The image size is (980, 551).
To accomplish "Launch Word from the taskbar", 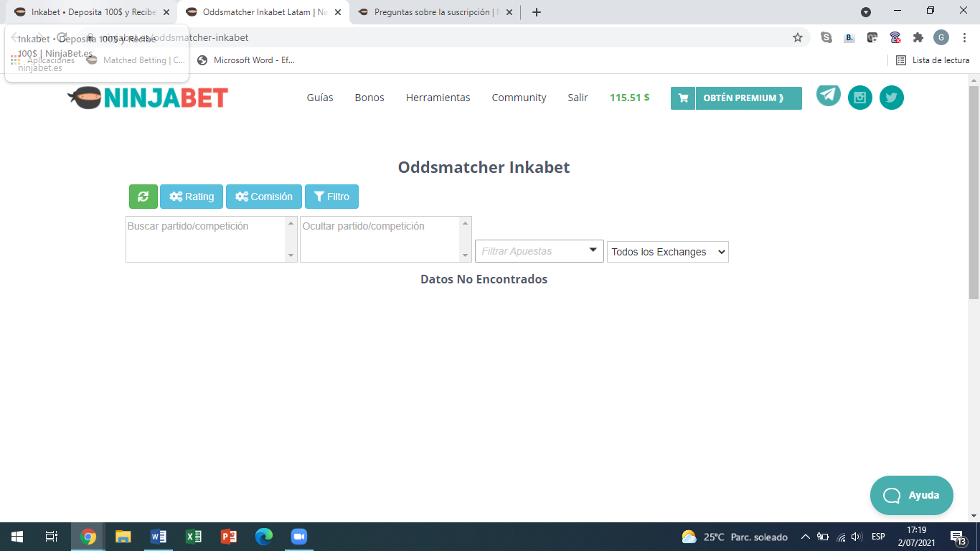I will tap(159, 537).
